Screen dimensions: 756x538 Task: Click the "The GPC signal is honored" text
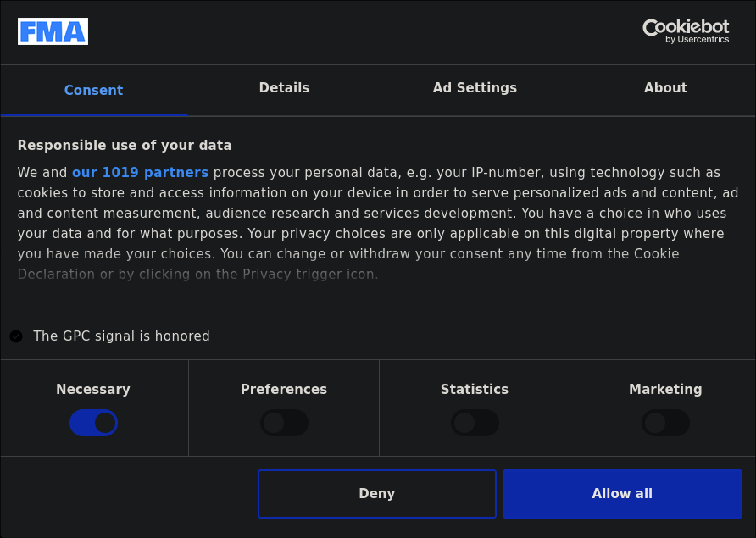click(x=121, y=336)
